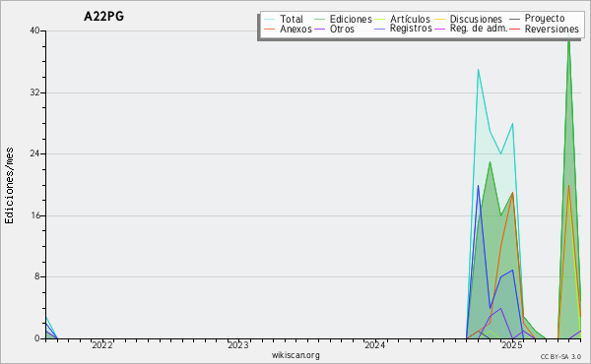Click the 2024 x-axis label

click(375, 345)
